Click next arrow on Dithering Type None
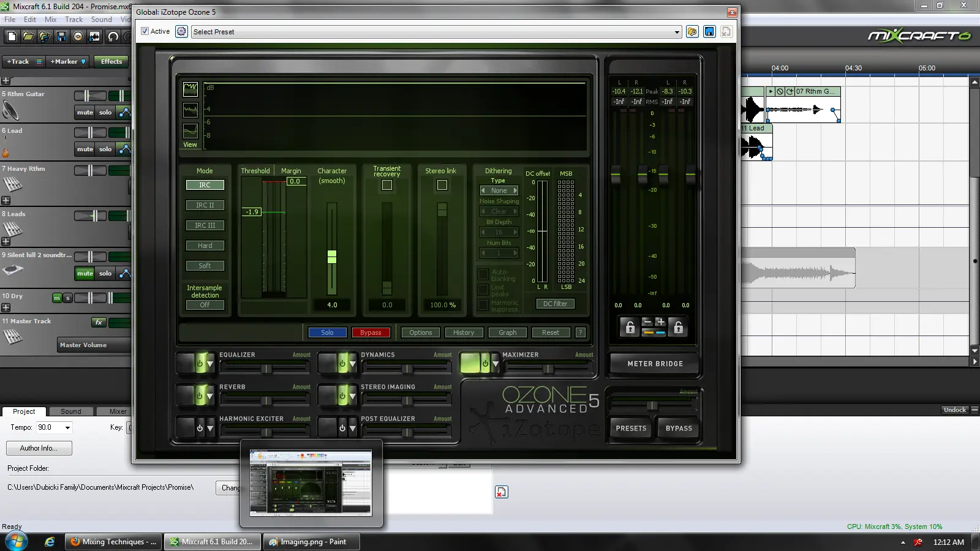Viewport: 980px width, 551px height. (515, 190)
